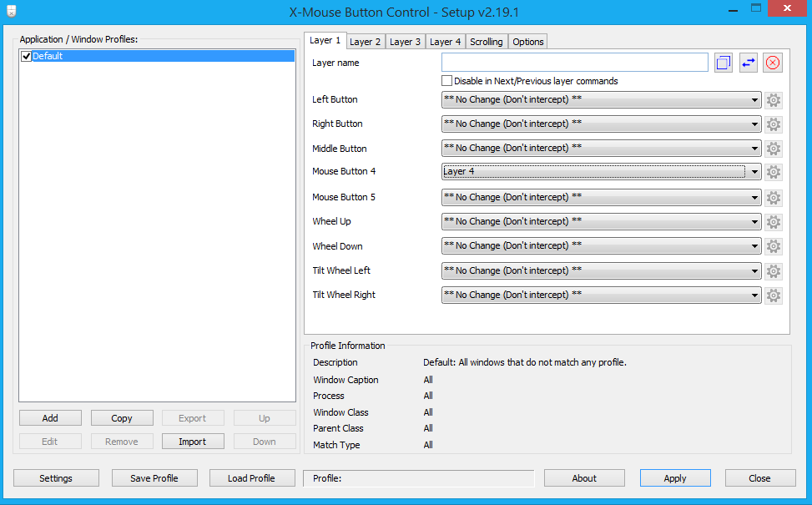Viewport: 812px width, 505px height.
Task: Enable Disable in Next/Previous layer commands
Action: point(446,81)
